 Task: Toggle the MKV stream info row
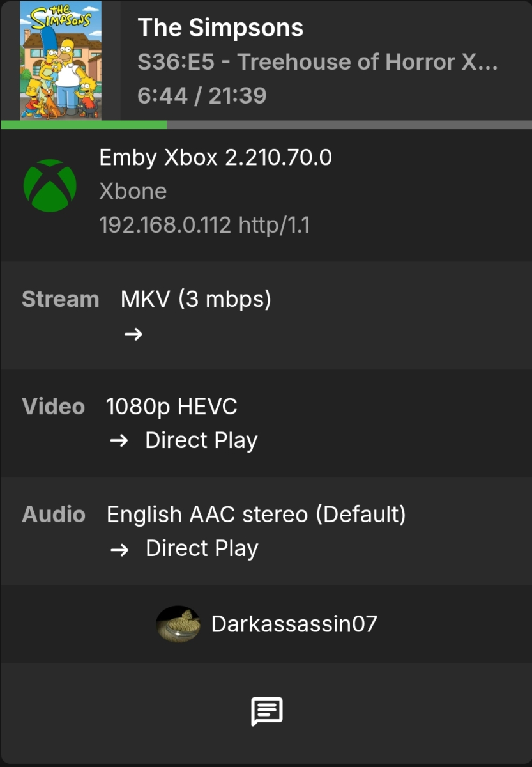(195, 299)
